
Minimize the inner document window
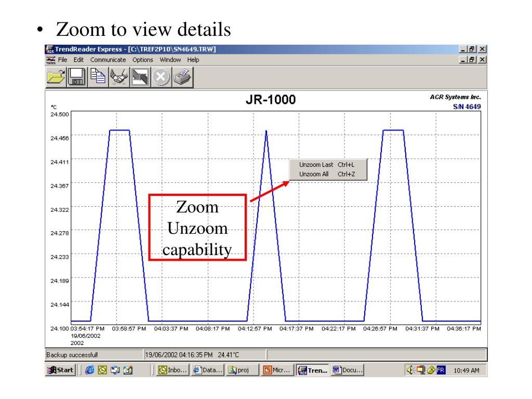(462, 60)
